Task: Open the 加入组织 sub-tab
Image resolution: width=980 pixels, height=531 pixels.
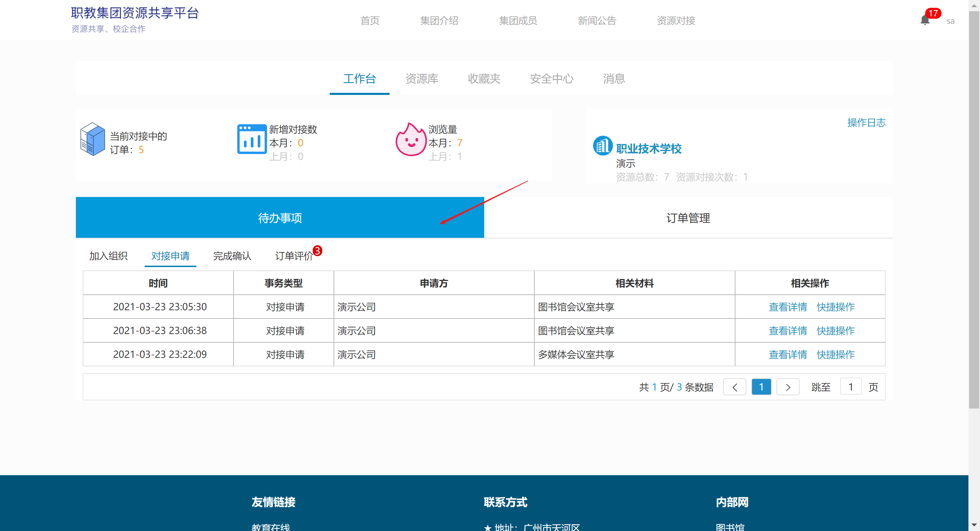Action: click(x=109, y=256)
